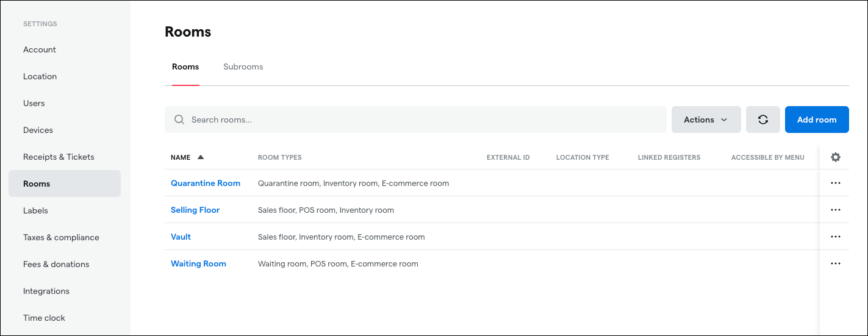Navigate to Taxes & compliance
868x336 pixels.
[61, 237]
